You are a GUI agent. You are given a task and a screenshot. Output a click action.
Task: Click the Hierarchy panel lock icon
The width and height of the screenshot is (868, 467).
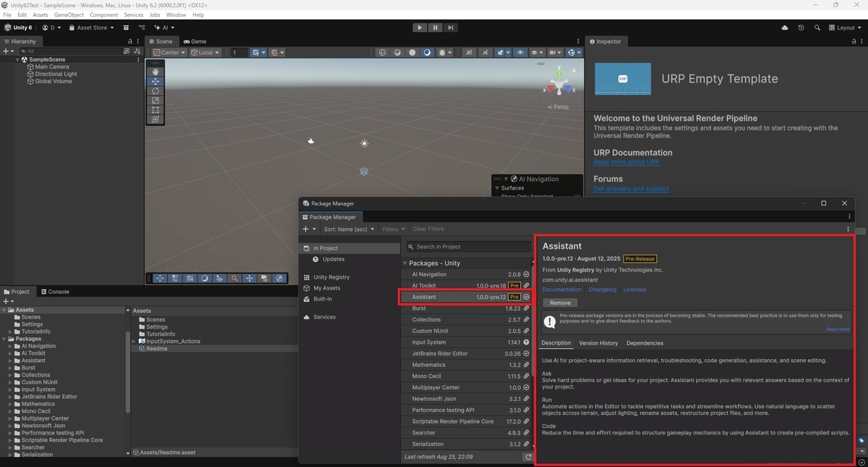click(x=129, y=41)
